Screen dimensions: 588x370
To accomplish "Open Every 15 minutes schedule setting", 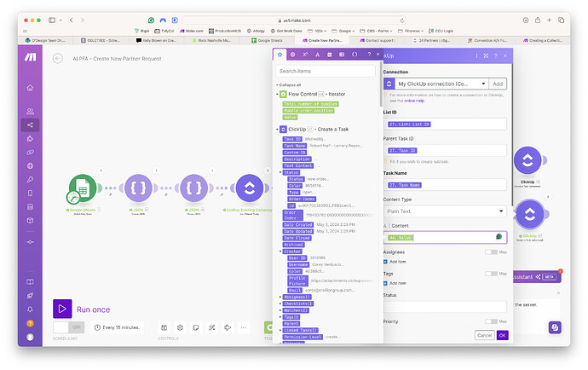I will (x=118, y=327).
